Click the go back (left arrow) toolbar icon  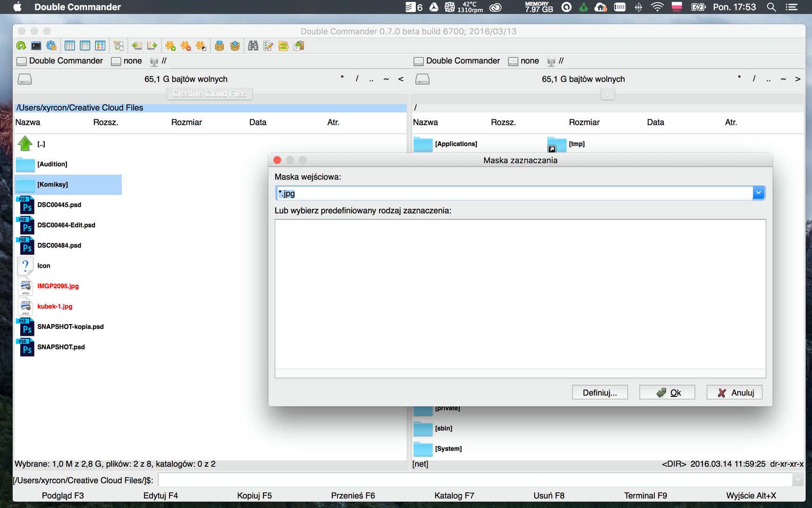point(137,46)
